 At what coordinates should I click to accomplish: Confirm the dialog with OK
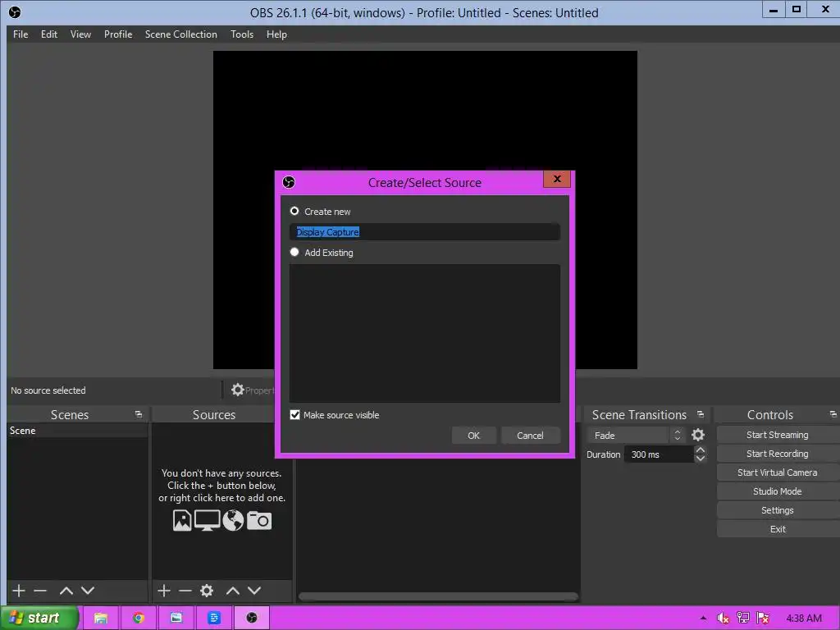[x=473, y=436]
